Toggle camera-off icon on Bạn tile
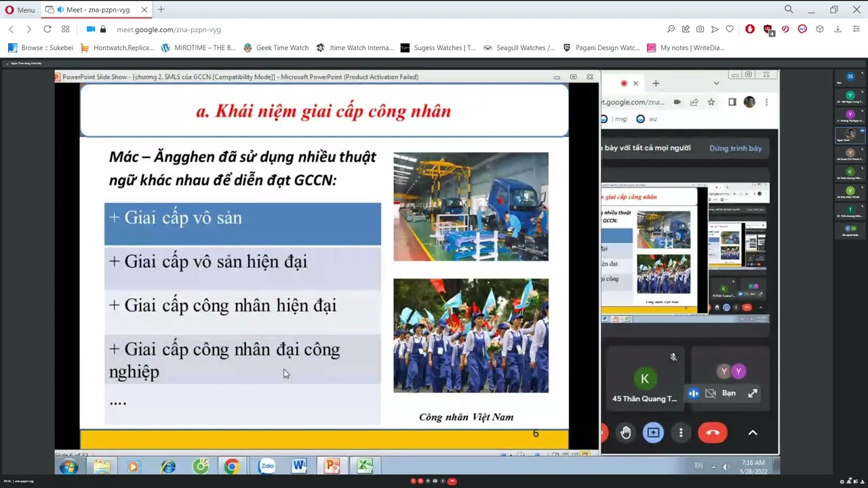868x488 pixels. click(711, 393)
